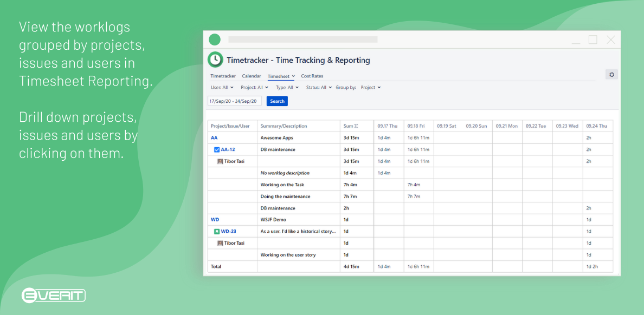The width and height of the screenshot is (644, 315).
Task: Expand the Status: All filter
Action: click(x=319, y=87)
